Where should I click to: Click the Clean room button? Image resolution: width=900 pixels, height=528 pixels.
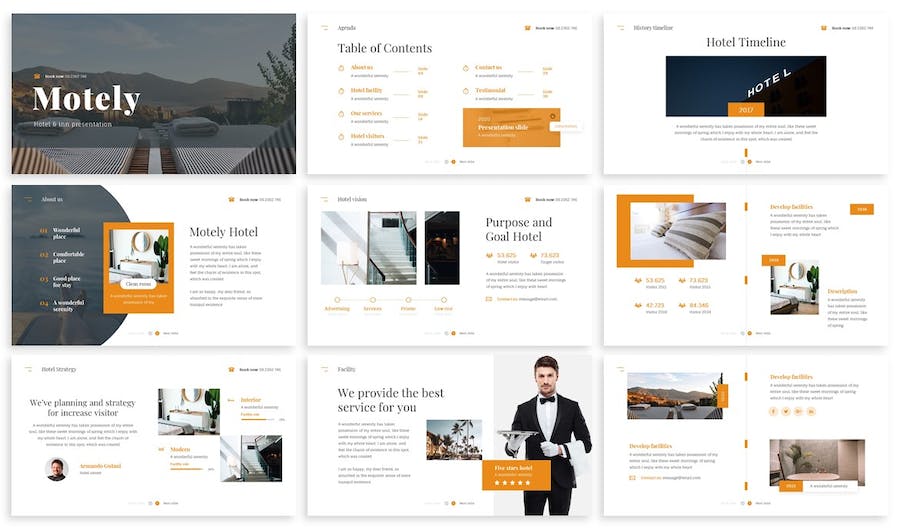(138, 284)
